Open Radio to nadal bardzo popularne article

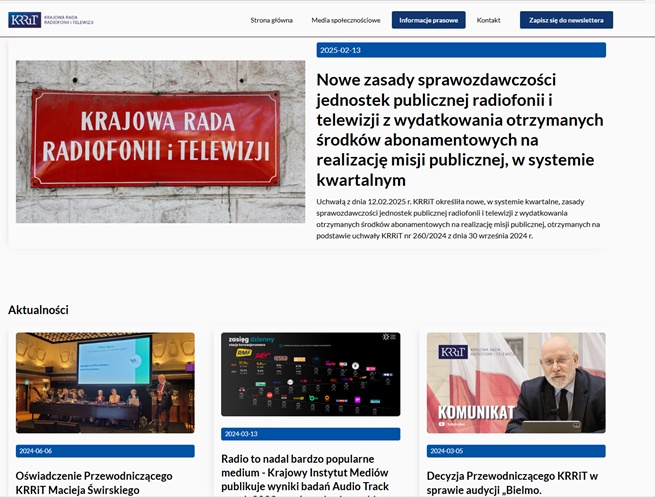[x=305, y=474]
